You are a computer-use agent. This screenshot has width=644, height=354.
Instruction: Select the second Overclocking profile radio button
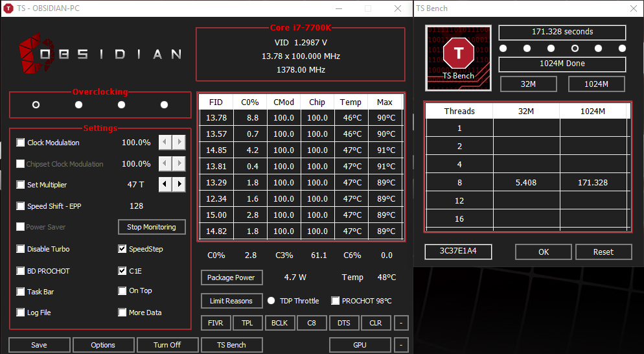[79, 105]
